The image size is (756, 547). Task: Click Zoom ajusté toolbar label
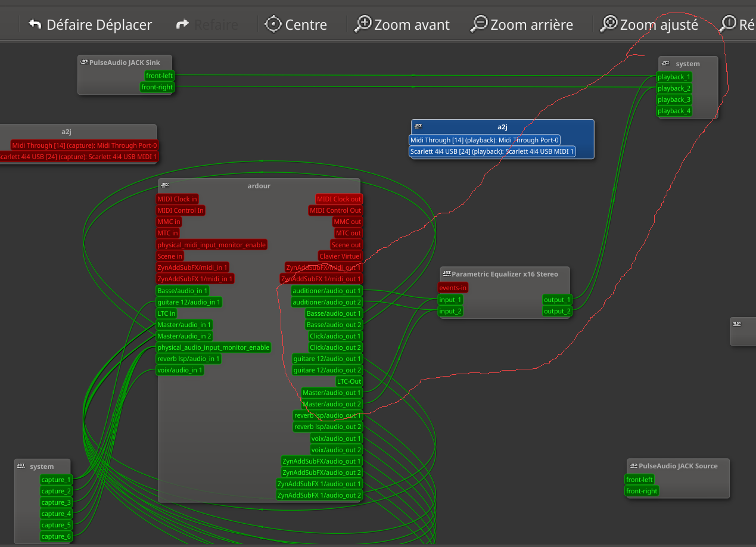(659, 25)
